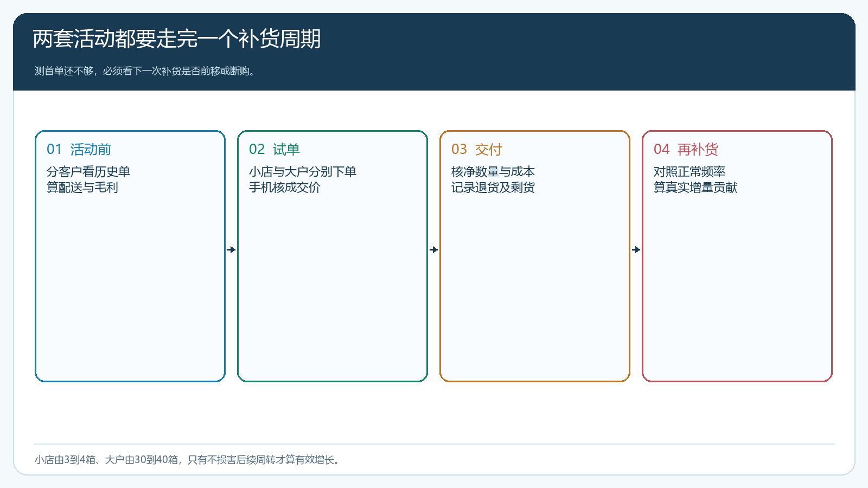Click arrow between 试单 and 交付 cards
This screenshot has width=868, height=488.
point(434,250)
